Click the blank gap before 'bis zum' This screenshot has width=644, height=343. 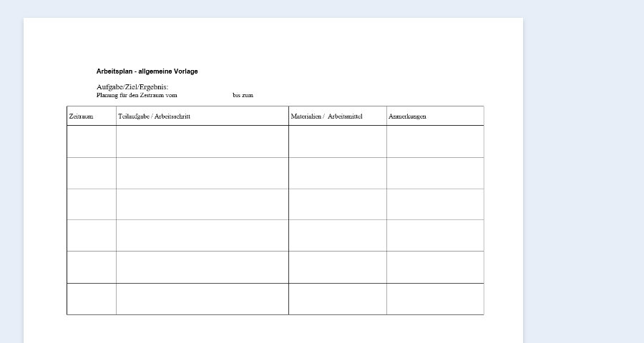pos(204,95)
